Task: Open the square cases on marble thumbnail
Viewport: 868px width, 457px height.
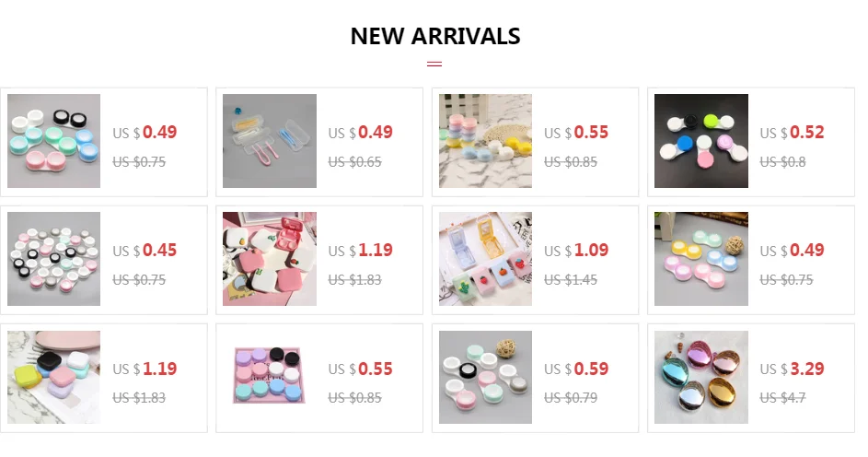Action: point(53,377)
